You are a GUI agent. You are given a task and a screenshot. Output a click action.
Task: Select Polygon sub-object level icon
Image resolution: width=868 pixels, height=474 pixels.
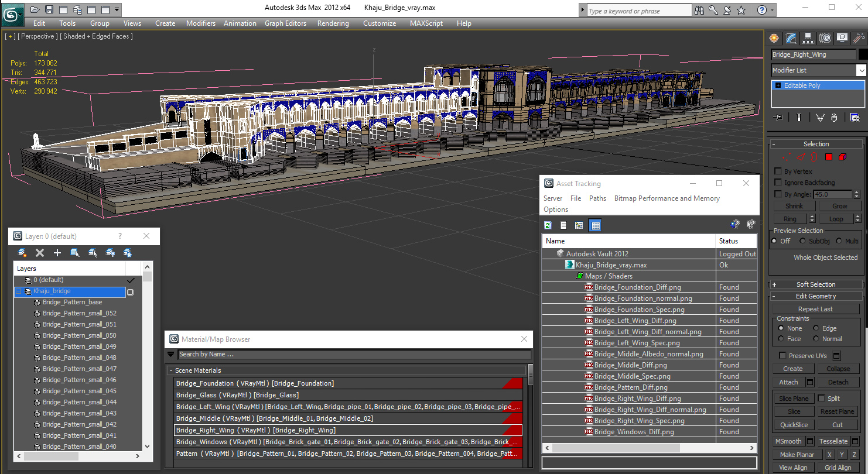[x=829, y=157]
